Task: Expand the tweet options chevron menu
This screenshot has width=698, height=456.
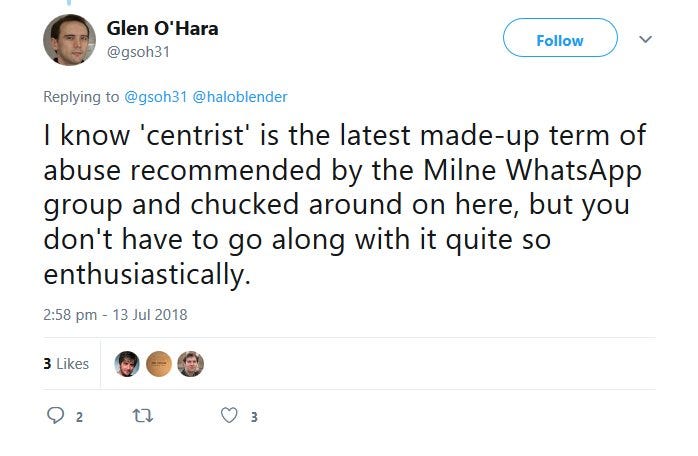Action: coord(645,40)
